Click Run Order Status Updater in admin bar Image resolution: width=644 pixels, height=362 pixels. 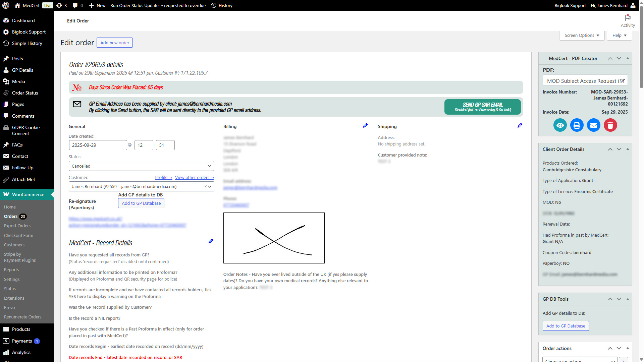pyautogui.click(x=158, y=5)
